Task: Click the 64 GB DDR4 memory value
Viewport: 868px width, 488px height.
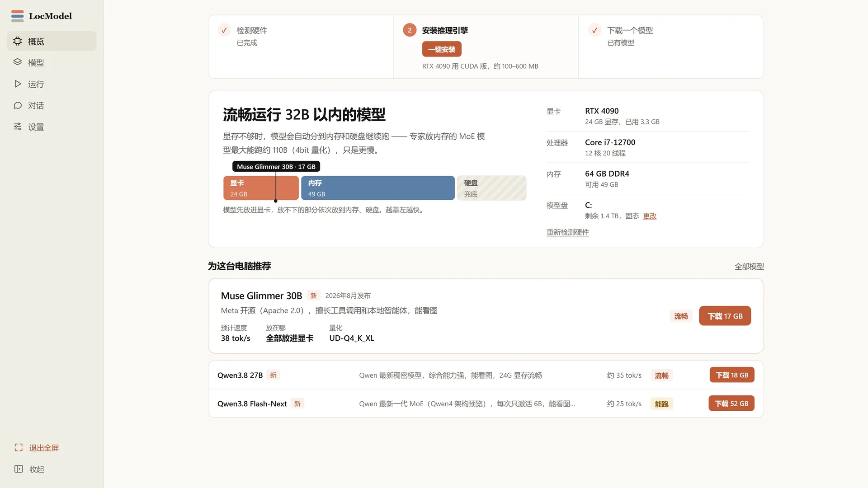Action: tap(607, 174)
